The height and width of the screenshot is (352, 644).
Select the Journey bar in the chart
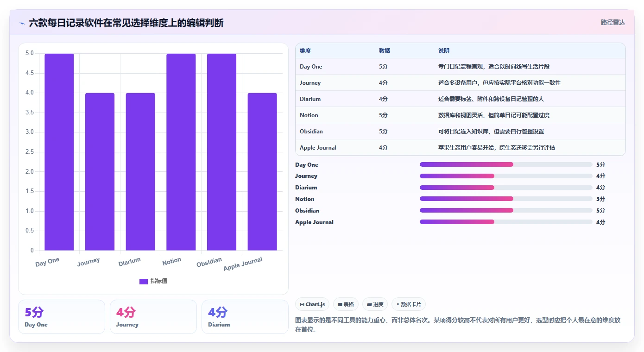point(100,172)
